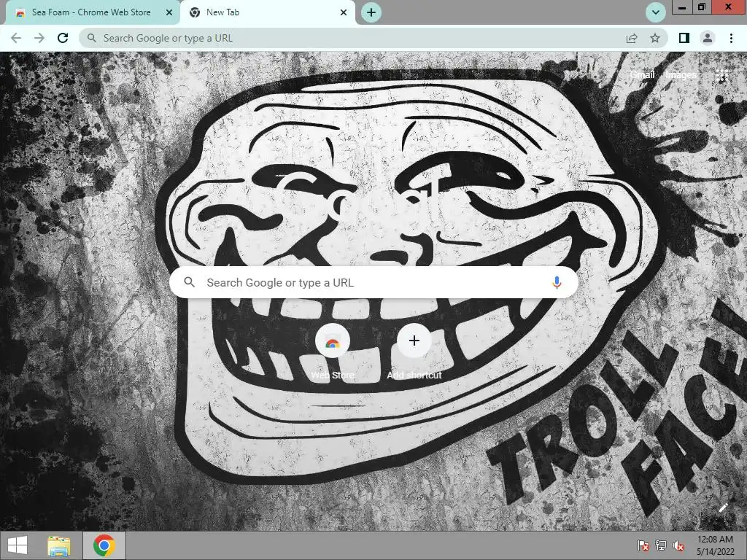The height and width of the screenshot is (560, 747).
Task: Customize this page with pencil icon
Action: click(723, 507)
